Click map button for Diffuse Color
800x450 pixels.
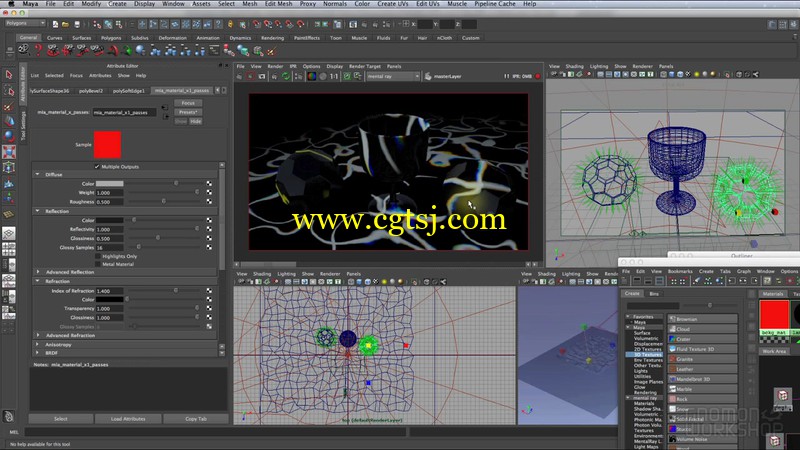click(209, 183)
